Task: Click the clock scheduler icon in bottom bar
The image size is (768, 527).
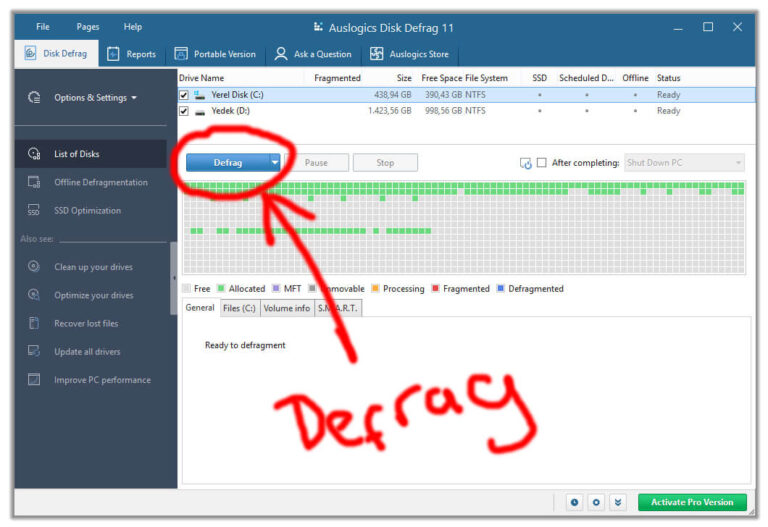Action: (x=575, y=503)
